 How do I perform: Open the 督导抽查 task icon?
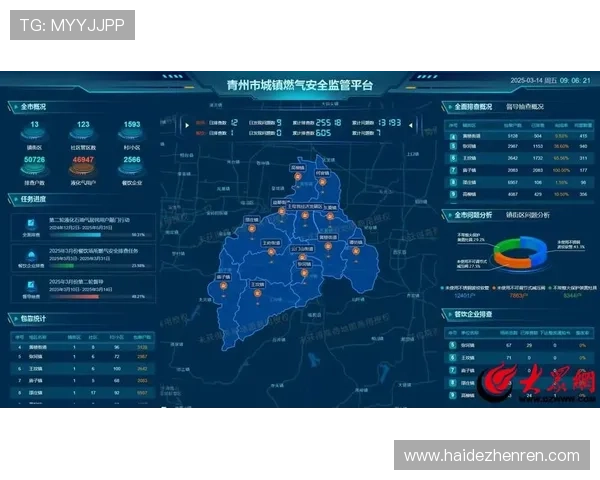[x=31, y=285]
